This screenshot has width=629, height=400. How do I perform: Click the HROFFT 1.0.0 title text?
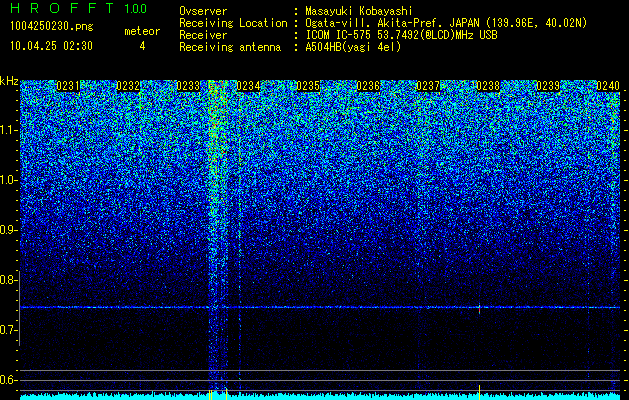click(x=78, y=8)
